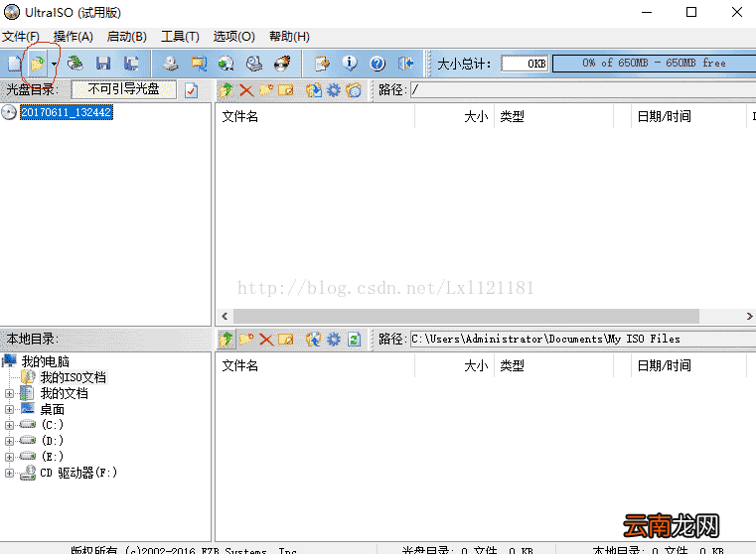Open the 工具(T) menu
The height and width of the screenshot is (554, 756).
tap(180, 37)
